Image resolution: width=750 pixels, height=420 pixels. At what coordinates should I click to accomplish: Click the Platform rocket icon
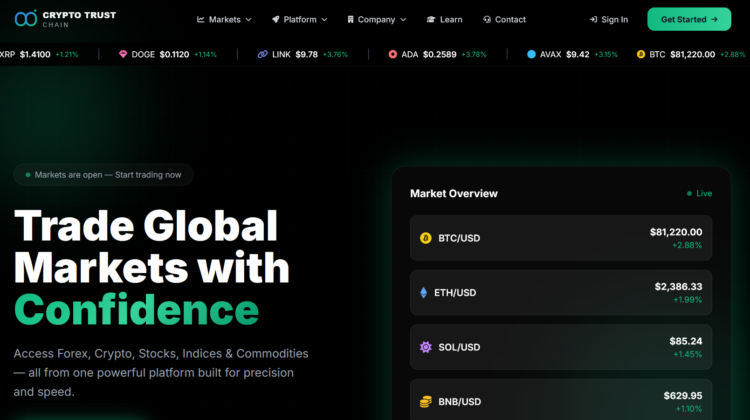pyautogui.click(x=276, y=20)
